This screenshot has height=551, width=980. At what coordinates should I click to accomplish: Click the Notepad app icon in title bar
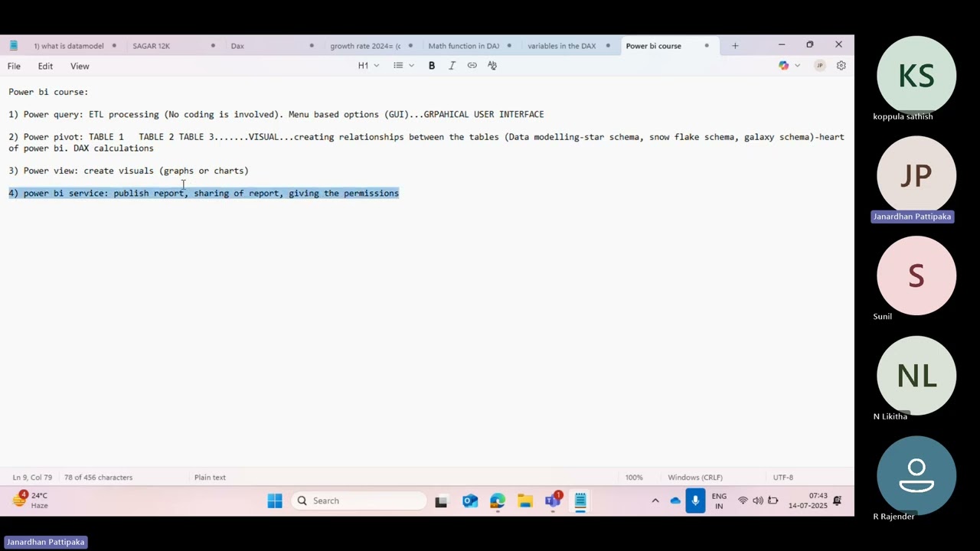[13, 46]
